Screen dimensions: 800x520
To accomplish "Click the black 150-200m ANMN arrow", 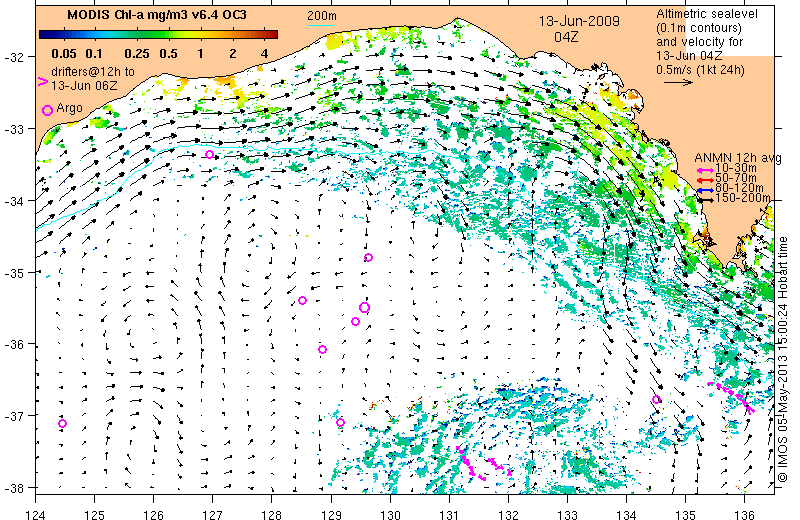I will [x=706, y=200].
